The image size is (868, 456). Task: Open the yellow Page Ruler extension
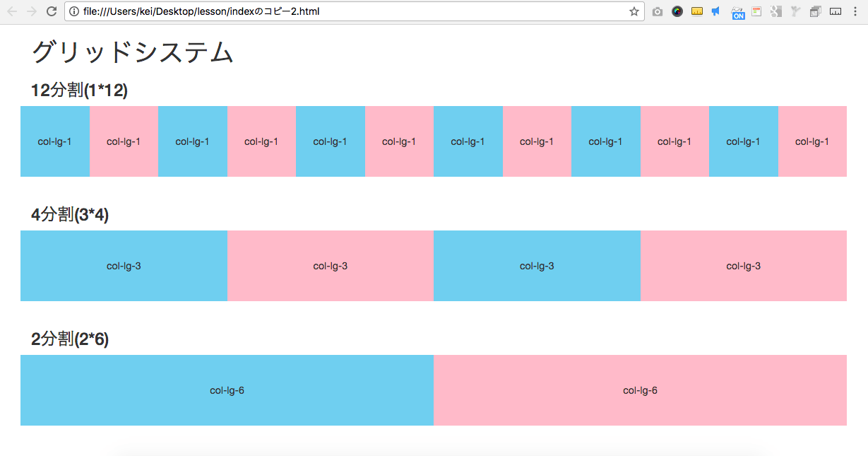pyautogui.click(x=696, y=11)
